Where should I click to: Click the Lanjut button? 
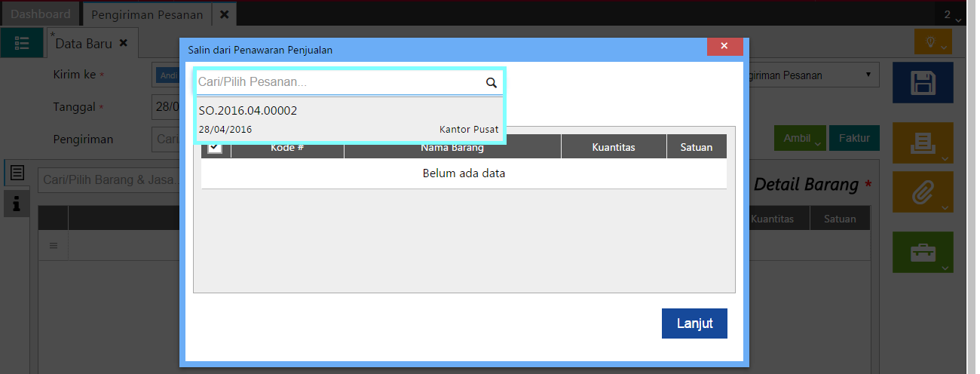694,323
